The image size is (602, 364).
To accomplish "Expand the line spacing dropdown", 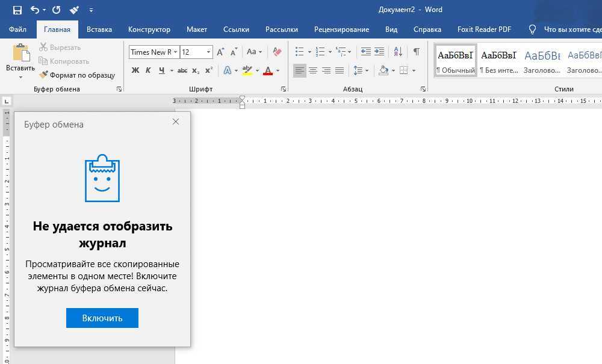I will coord(367,70).
